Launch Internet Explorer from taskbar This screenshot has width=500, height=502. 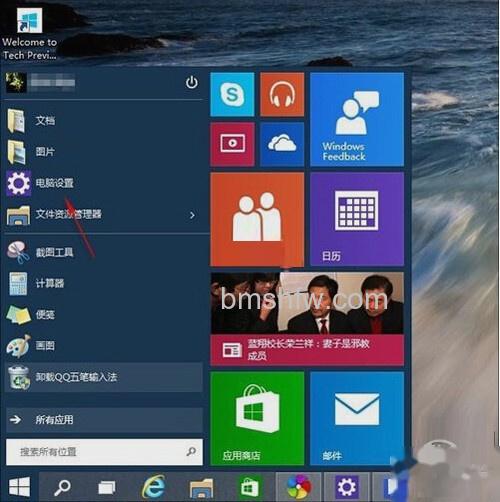pyautogui.click(x=153, y=487)
